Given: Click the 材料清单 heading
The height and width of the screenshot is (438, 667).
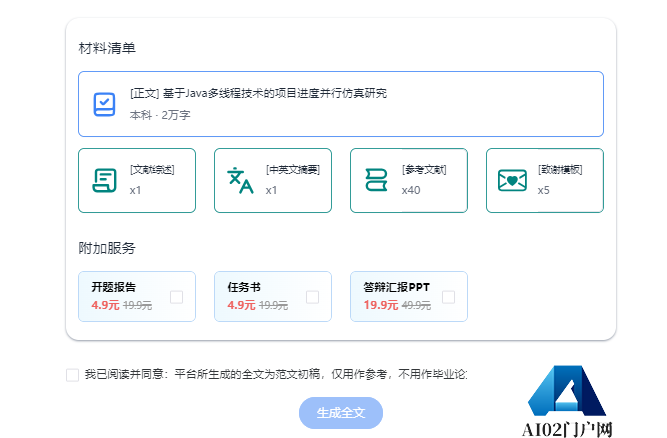Looking at the screenshot, I should pos(107,48).
